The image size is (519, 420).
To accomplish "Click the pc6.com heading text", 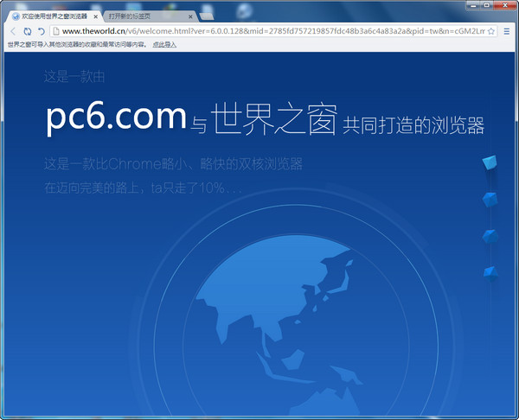I will click(116, 118).
